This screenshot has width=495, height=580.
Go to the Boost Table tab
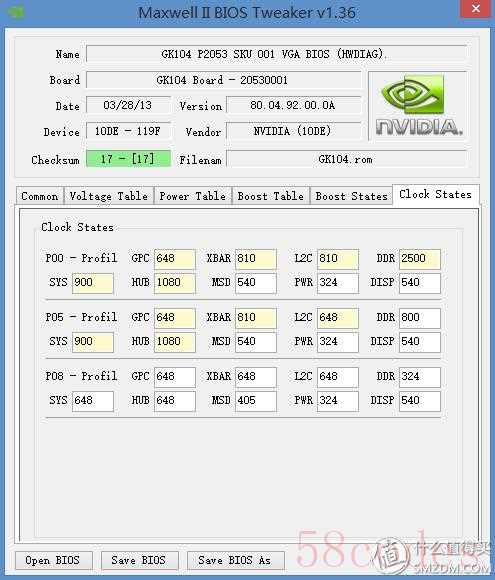[271, 196]
